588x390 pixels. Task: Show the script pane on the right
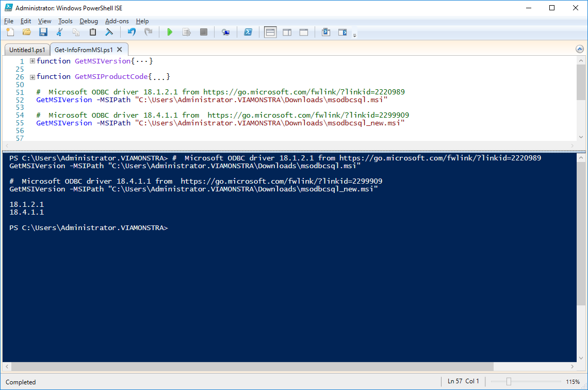coord(287,32)
